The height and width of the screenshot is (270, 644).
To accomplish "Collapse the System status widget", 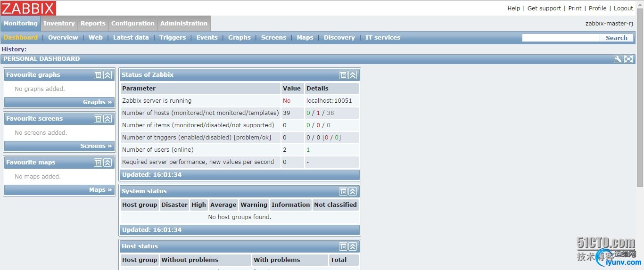I will click(353, 191).
